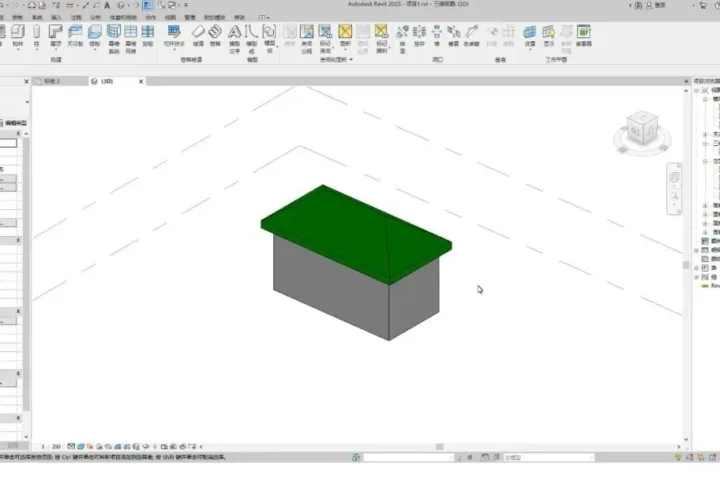
Task: Open the Manage (管理) ribbon tab
Action: (190, 17)
